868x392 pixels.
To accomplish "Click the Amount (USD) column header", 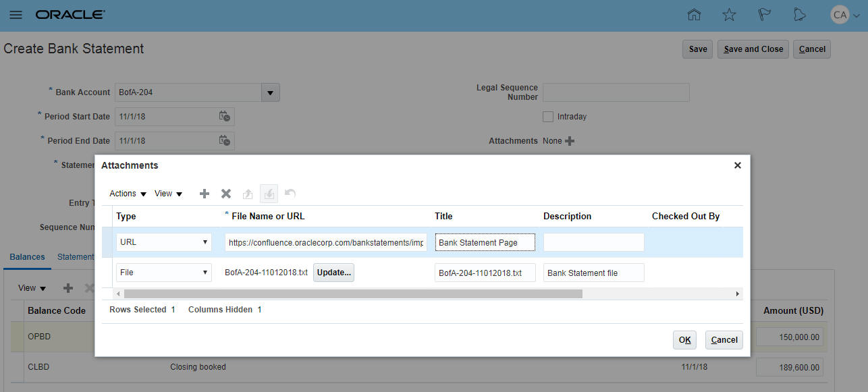I will (793, 310).
